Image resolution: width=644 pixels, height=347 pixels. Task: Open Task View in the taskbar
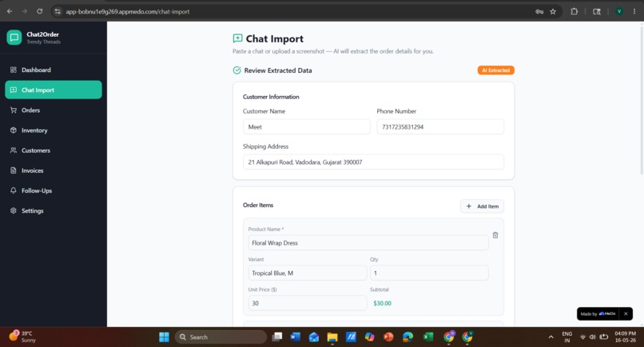(x=277, y=337)
